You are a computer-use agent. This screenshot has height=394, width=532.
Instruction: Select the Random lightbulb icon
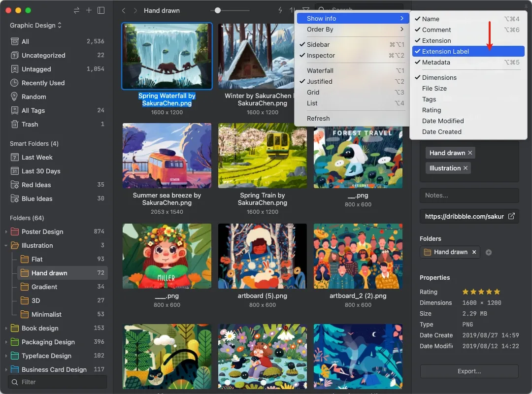point(14,97)
